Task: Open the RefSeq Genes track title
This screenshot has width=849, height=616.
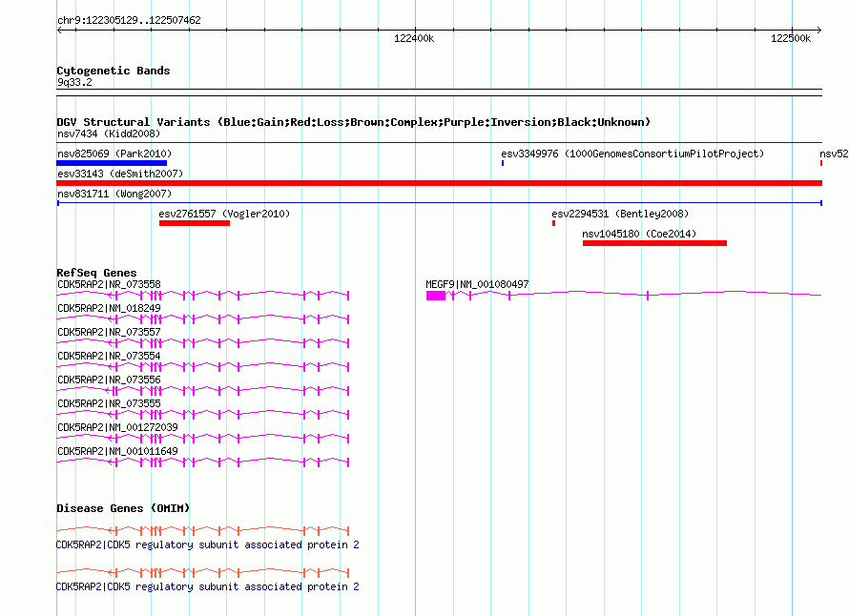Action: pyautogui.click(x=96, y=273)
